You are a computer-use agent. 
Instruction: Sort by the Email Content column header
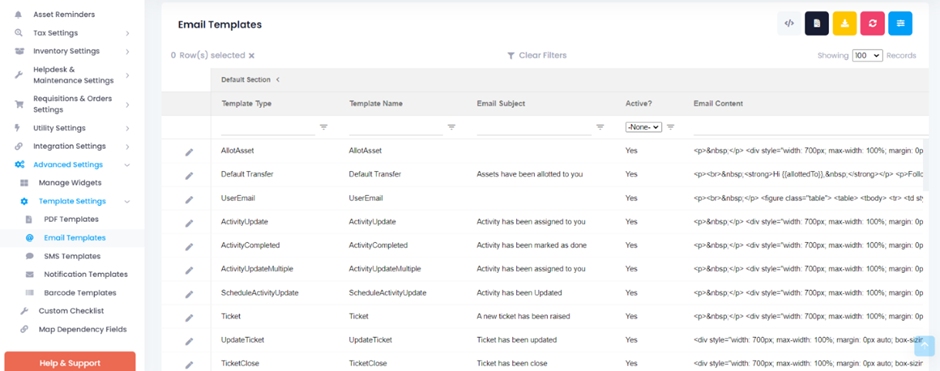click(x=718, y=104)
